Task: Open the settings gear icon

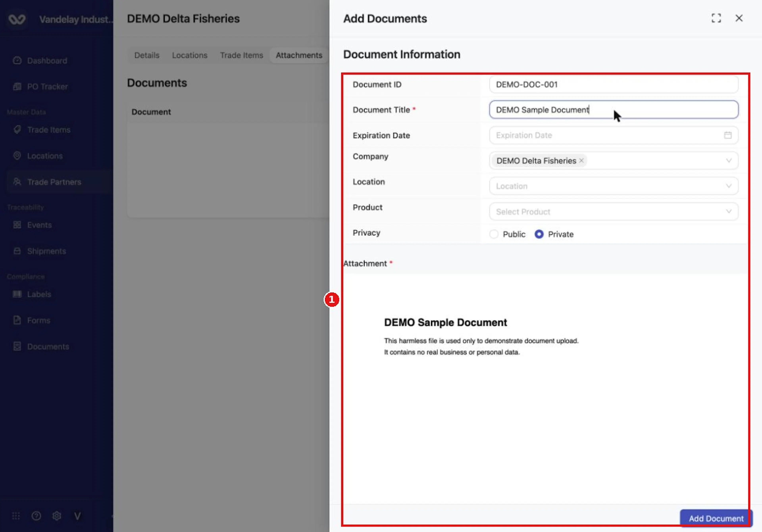Action: click(57, 516)
